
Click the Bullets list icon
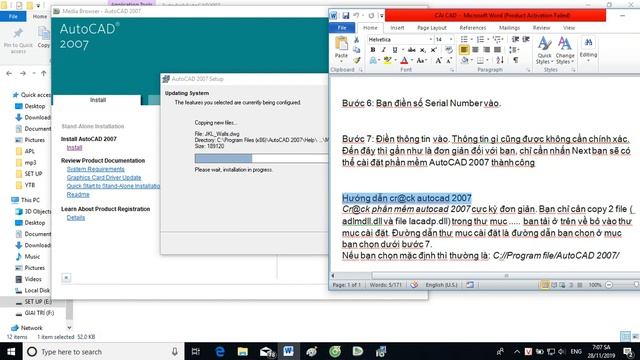point(464,39)
